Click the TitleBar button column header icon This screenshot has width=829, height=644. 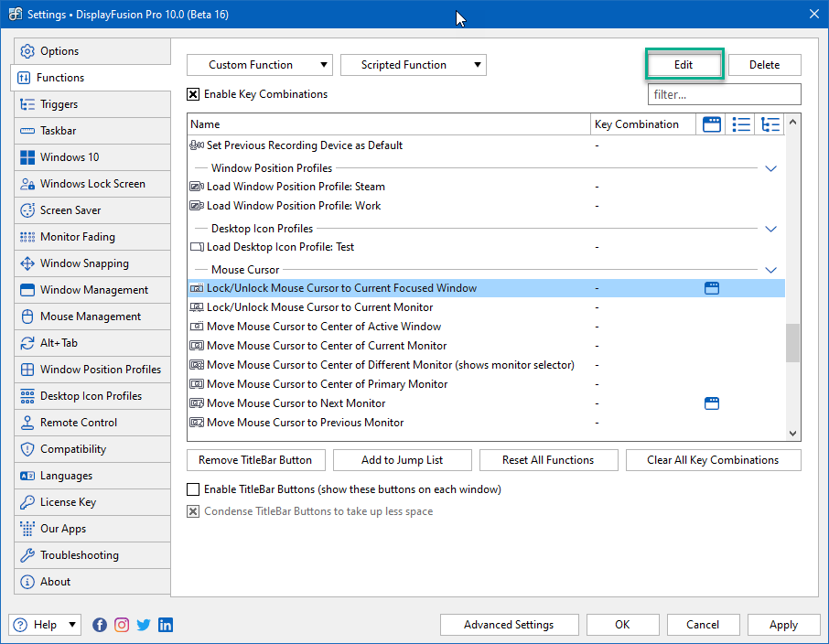[712, 124]
